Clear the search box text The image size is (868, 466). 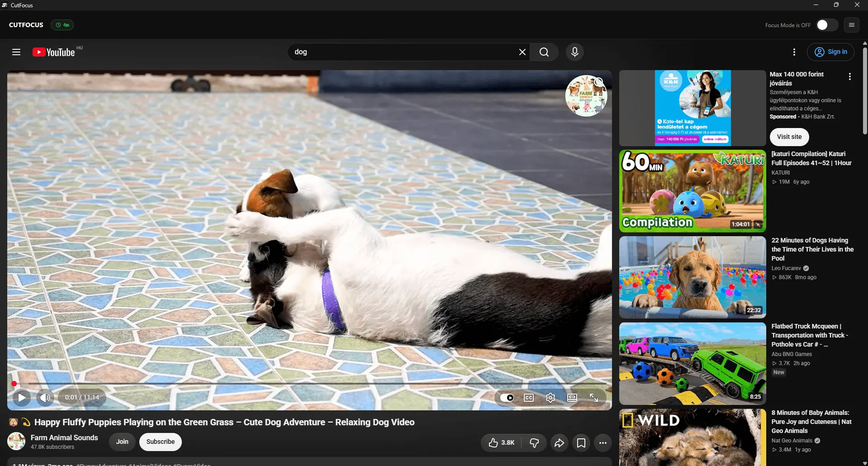click(522, 52)
